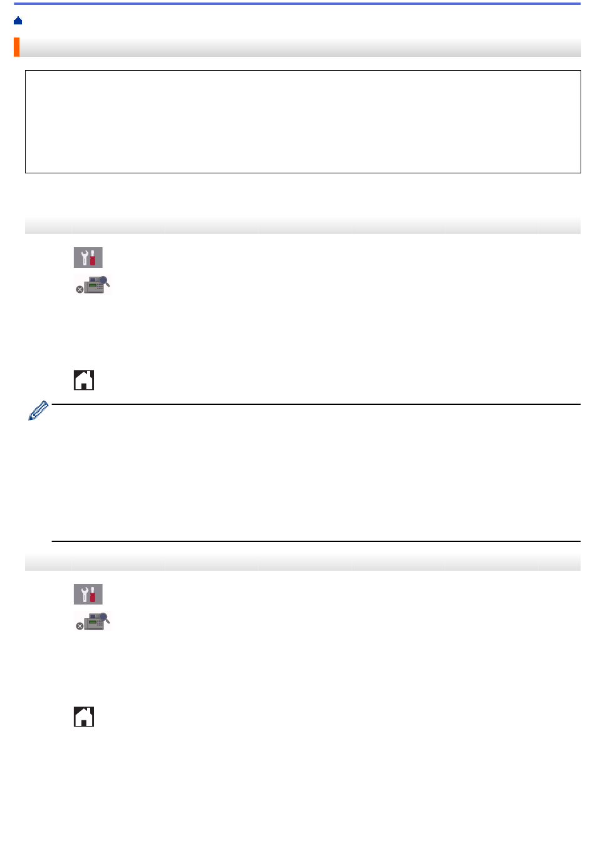Click the blue line at the page top
The height and width of the screenshot is (868, 595).
tap(297, 4)
